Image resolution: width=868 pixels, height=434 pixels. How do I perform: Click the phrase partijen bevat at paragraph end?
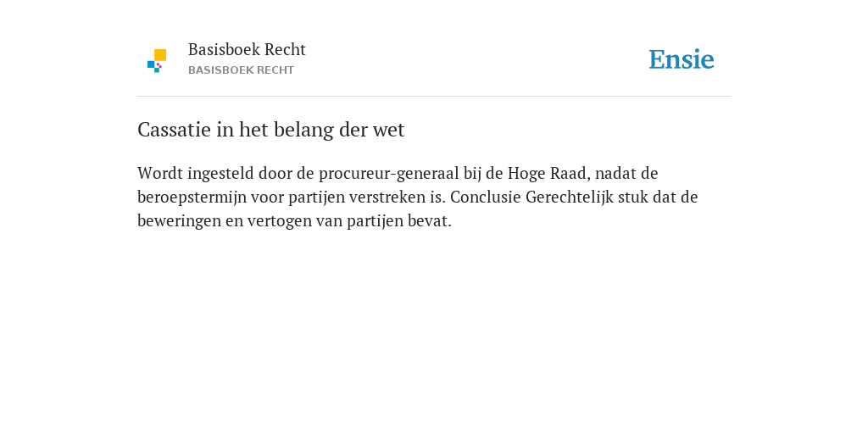coord(399,221)
